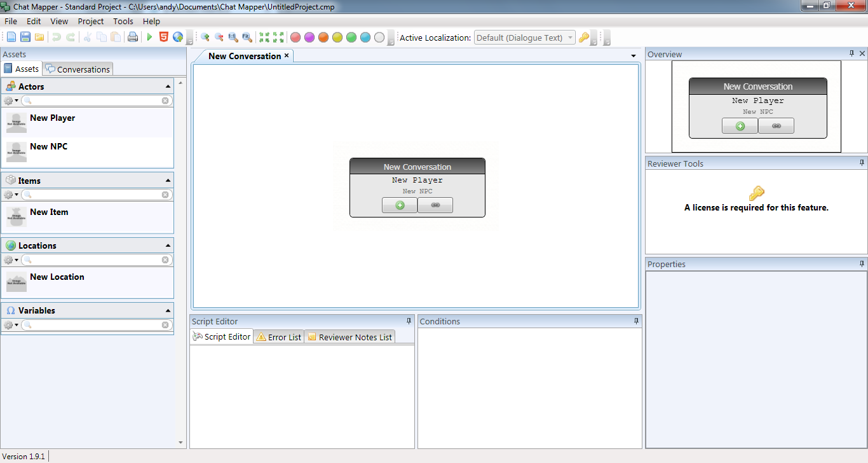Select the New Player actor
Screen dimensions: 868x463
point(88,122)
